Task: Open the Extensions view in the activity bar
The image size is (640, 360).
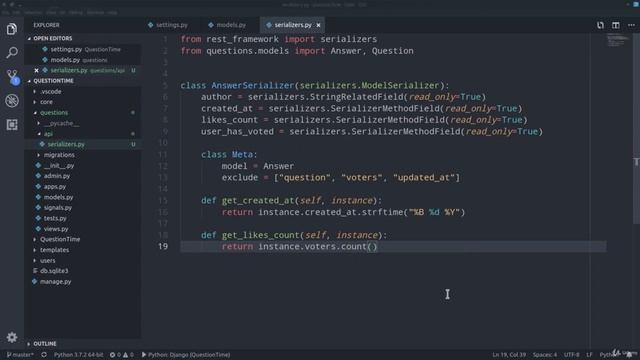Action: pos(12,124)
